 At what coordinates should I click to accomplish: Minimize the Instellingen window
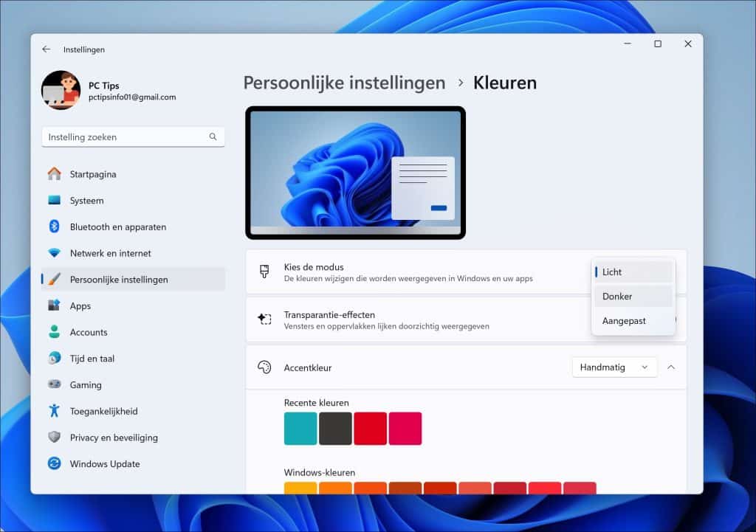[x=628, y=44]
